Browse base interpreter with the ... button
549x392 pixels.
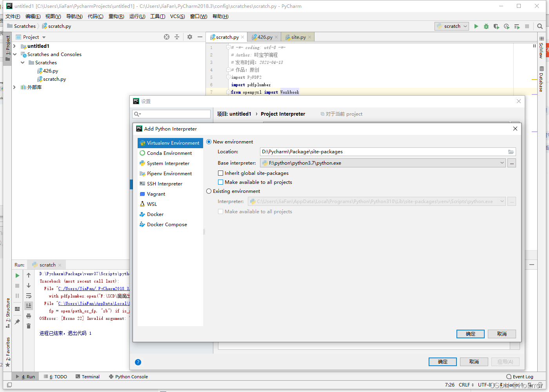click(x=512, y=163)
